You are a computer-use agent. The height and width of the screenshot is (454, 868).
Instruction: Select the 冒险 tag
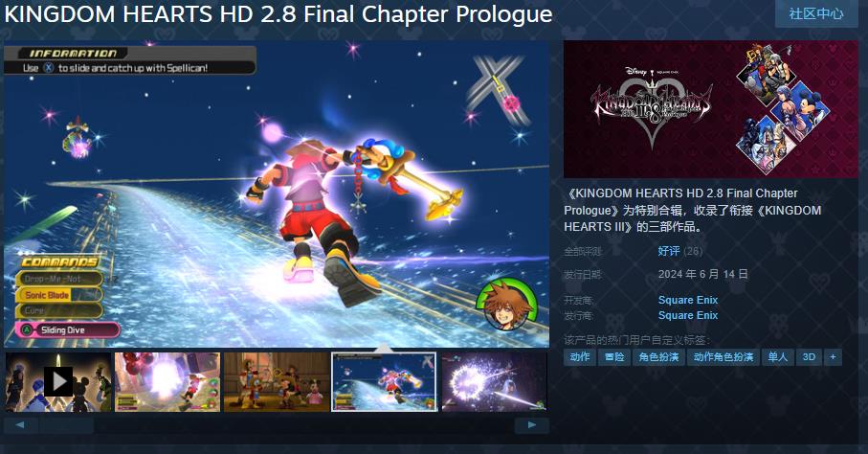click(614, 357)
